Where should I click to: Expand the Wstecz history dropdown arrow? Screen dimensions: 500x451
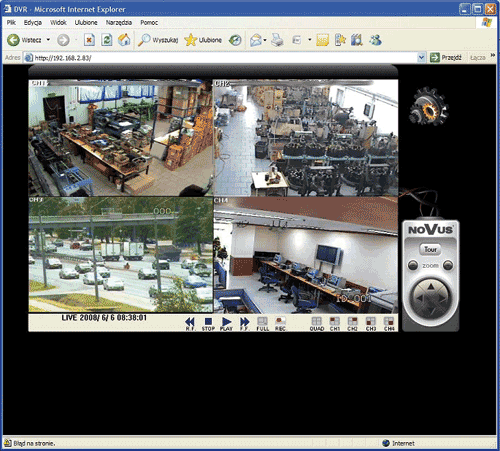point(48,40)
